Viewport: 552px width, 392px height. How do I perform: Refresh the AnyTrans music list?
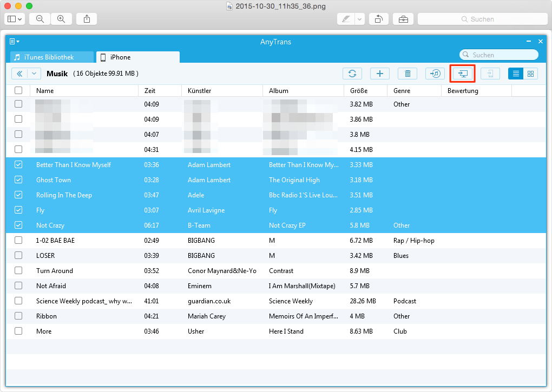352,74
